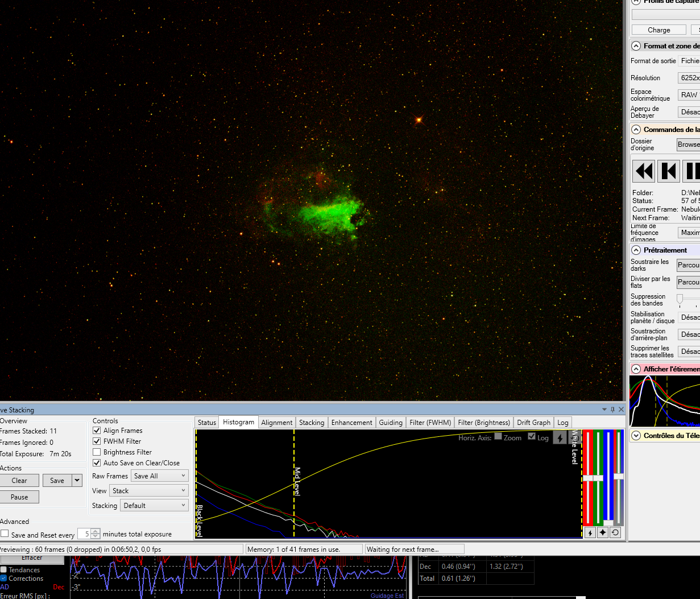Collapse the Prétraitement section
The image size is (700, 599).
(x=636, y=250)
